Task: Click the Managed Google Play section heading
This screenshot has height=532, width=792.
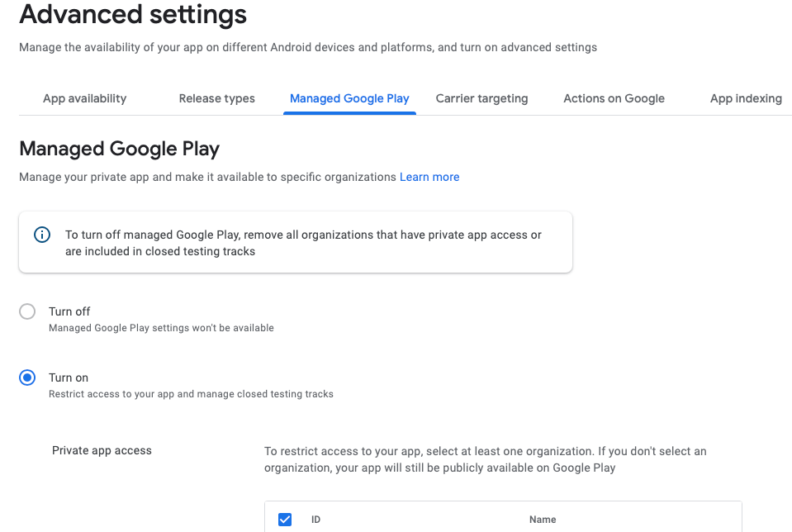Action: point(120,149)
